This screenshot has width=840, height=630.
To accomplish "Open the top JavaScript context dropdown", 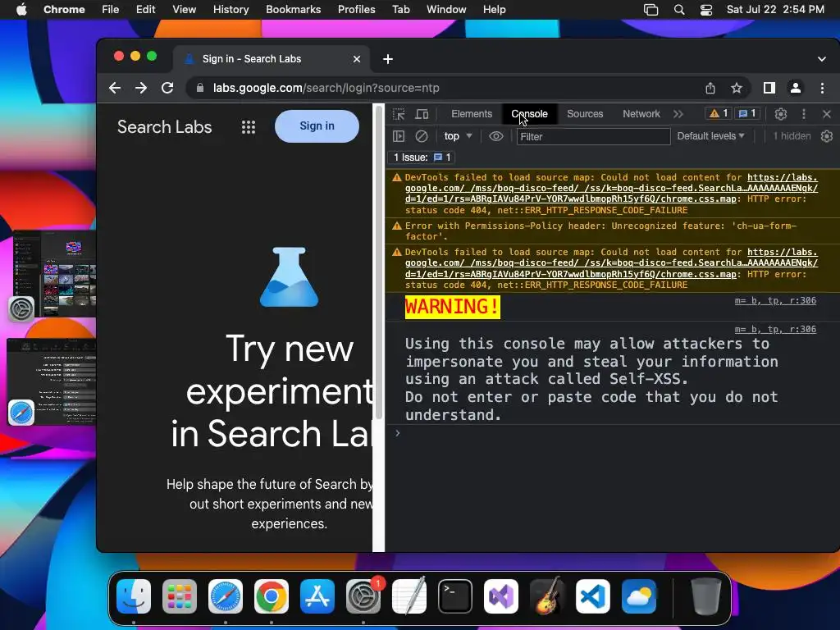I will pyautogui.click(x=458, y=136).
